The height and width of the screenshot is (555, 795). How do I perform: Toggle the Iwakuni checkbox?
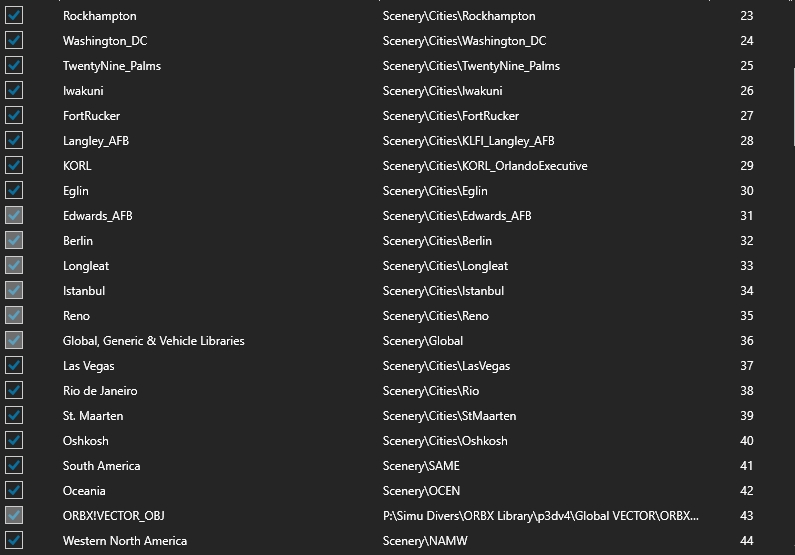pos(14,90)
